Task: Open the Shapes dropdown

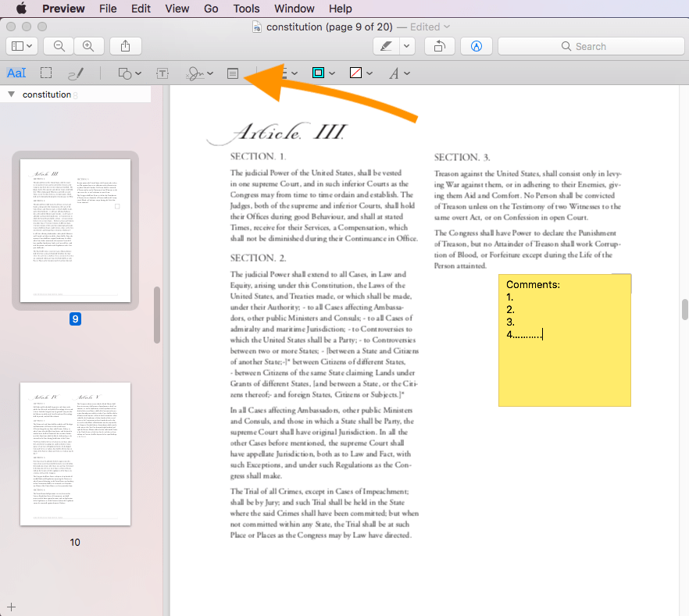Action: click(x=129, y=73)
